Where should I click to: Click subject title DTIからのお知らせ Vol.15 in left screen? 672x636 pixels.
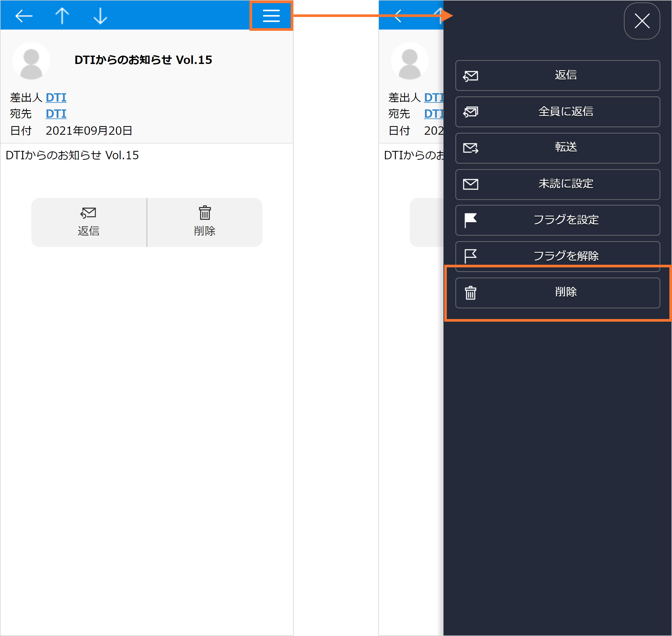click(x=143, y=60)
